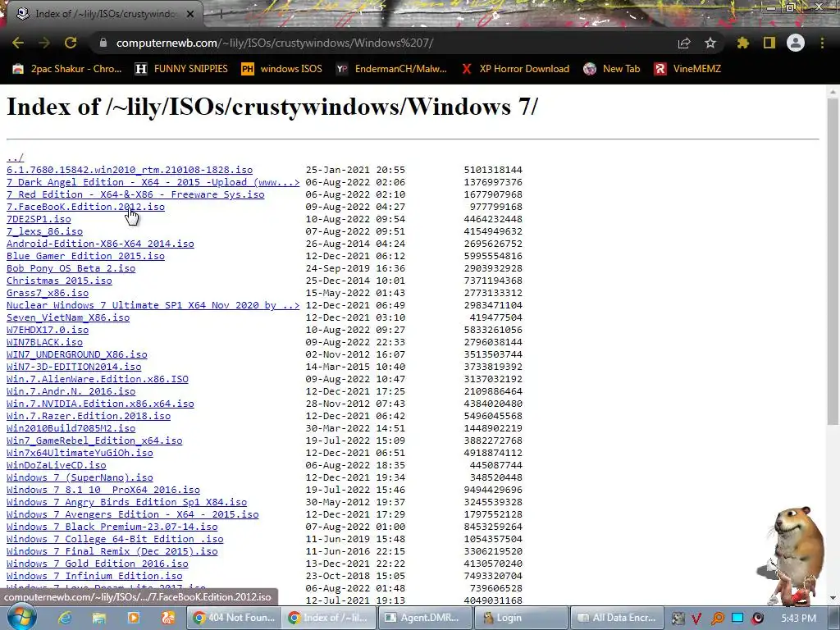The height and width of the screenshot is (630, 840).
Task: Open the Chrome three-dot menu
Action: point(822,43)
